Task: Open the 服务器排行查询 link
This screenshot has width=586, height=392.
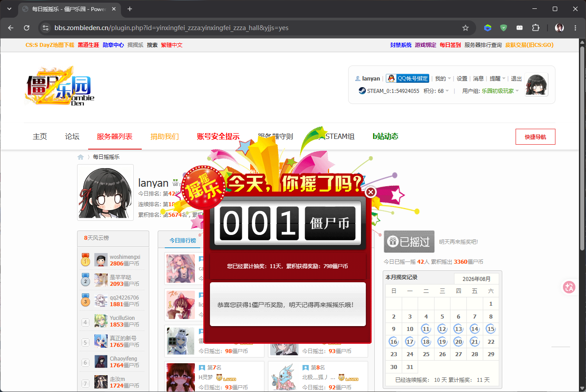Action: [x=483, y=45]
